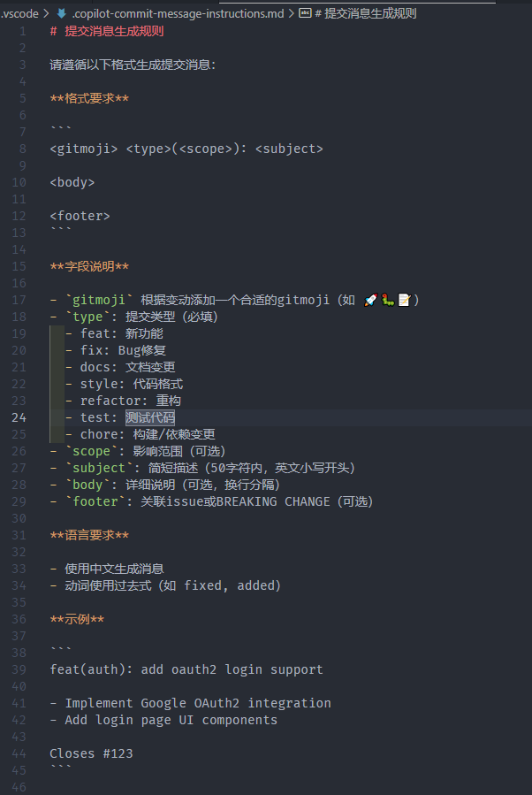The height and width of the screenshot is (795, 532).
Task: Click the rocket emoji on the gitmoji line
Action: pyautogui.click(x=371, y=300)
